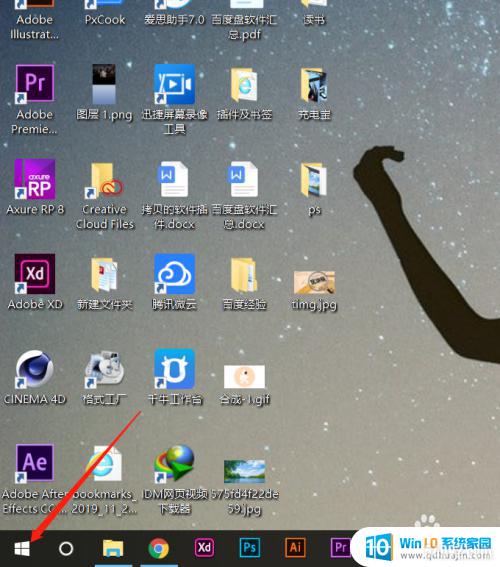Launch 千牛工作台 shortcut
500x567 pixels.
[x=174, y=377]
